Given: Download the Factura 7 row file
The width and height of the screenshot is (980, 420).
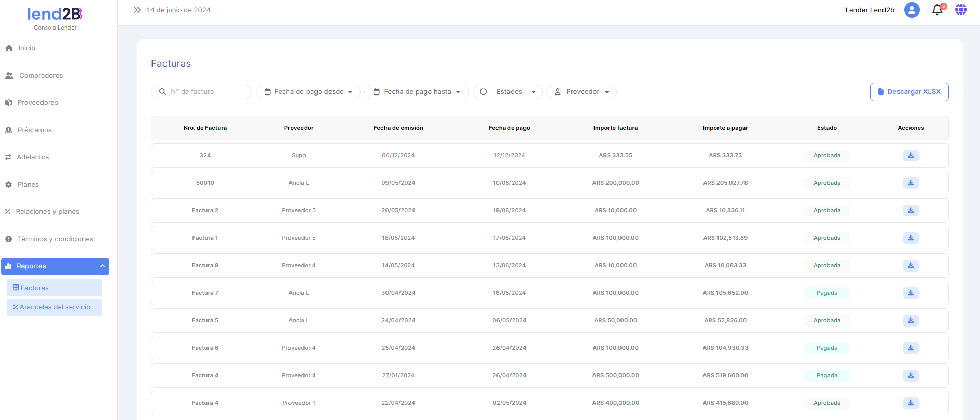Looking at the screenshot, I should 910,293.
